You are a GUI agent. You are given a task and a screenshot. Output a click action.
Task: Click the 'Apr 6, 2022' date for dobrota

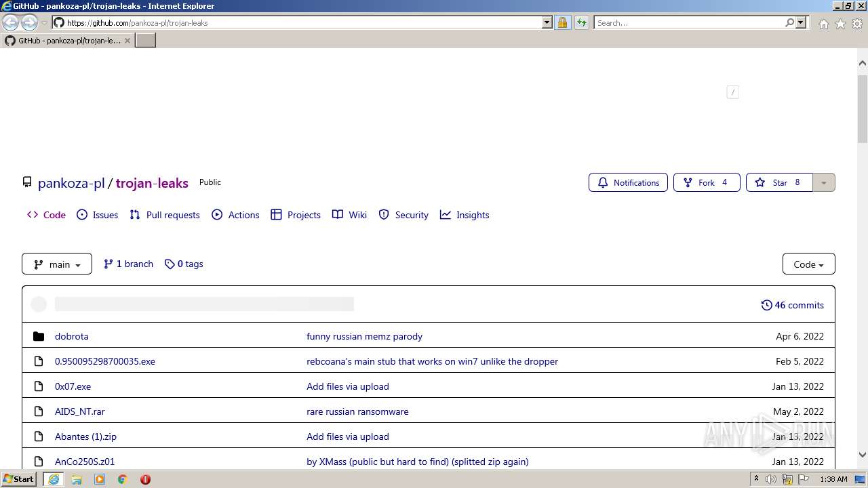800,336
